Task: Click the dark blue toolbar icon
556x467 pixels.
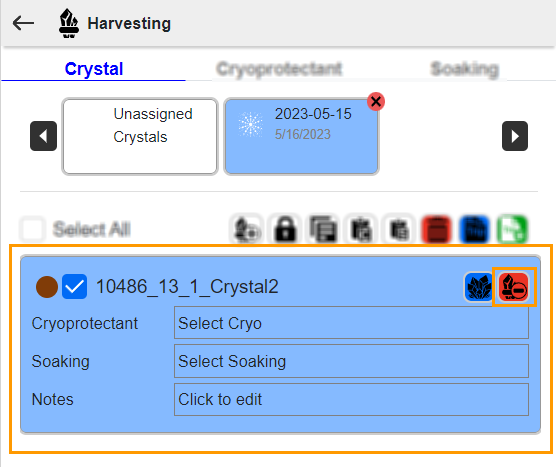Action: click(x=474, y=229)
